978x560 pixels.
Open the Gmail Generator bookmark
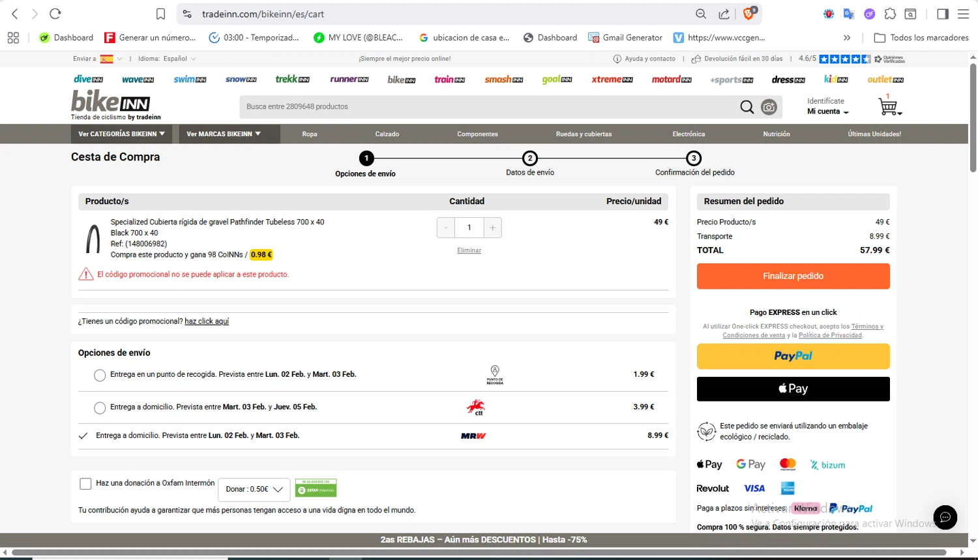pos(625,38)
